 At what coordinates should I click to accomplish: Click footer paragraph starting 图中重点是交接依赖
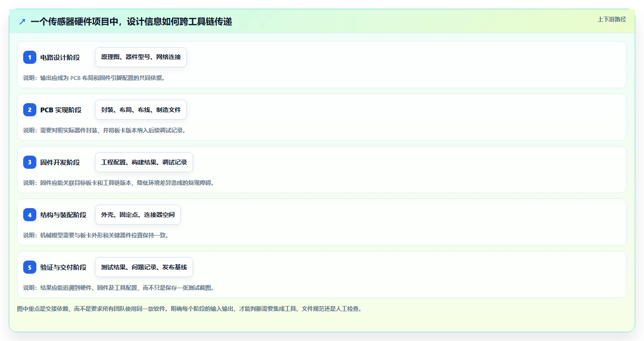(x=190, y=309)
